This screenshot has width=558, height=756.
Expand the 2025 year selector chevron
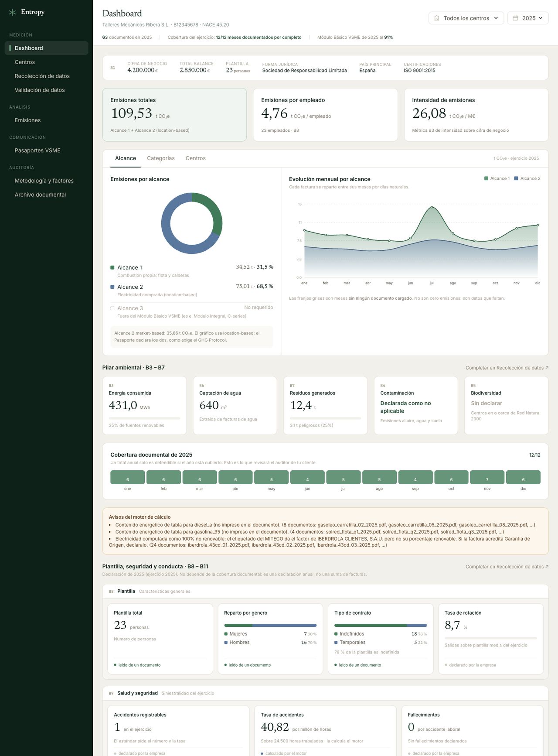[541, 18]
